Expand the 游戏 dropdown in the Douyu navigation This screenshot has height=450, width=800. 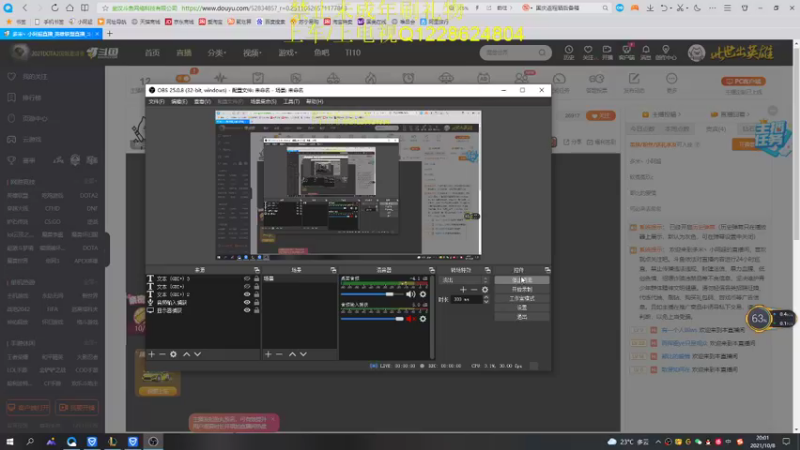[x=288, y=53]
